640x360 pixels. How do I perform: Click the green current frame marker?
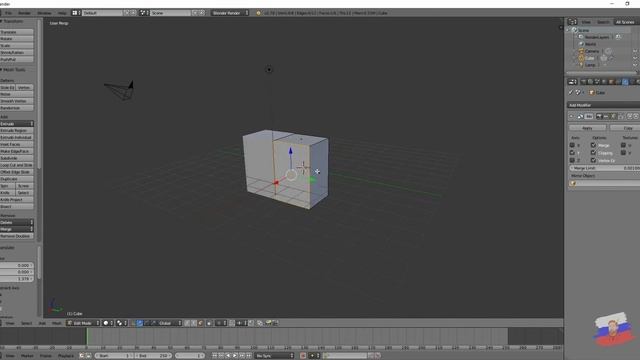point(87,336)
